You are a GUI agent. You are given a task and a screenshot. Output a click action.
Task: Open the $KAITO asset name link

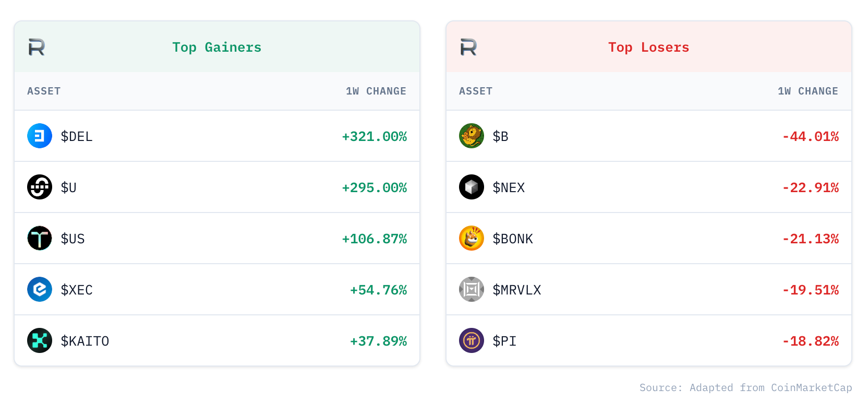pos(85,341)
